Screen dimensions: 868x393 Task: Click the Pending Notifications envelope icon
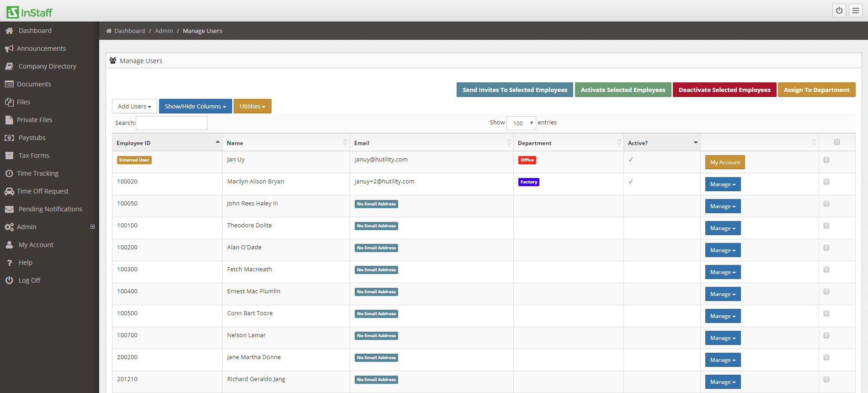tap(9, 209)
